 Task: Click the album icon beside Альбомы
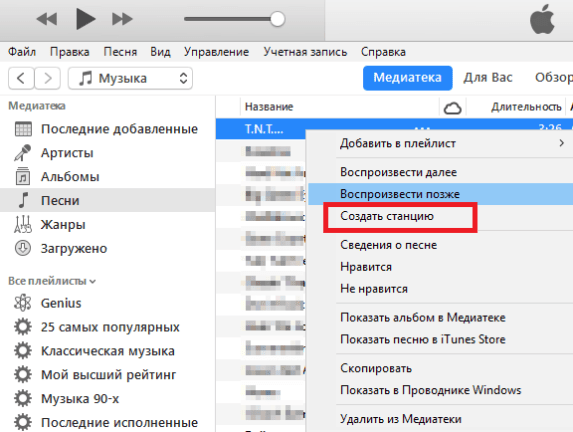[23, 177]
